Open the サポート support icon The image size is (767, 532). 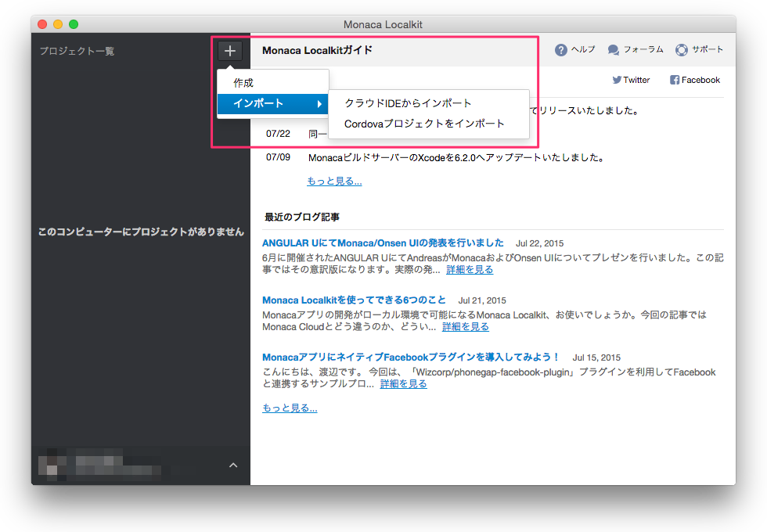(x=681, y=50)
